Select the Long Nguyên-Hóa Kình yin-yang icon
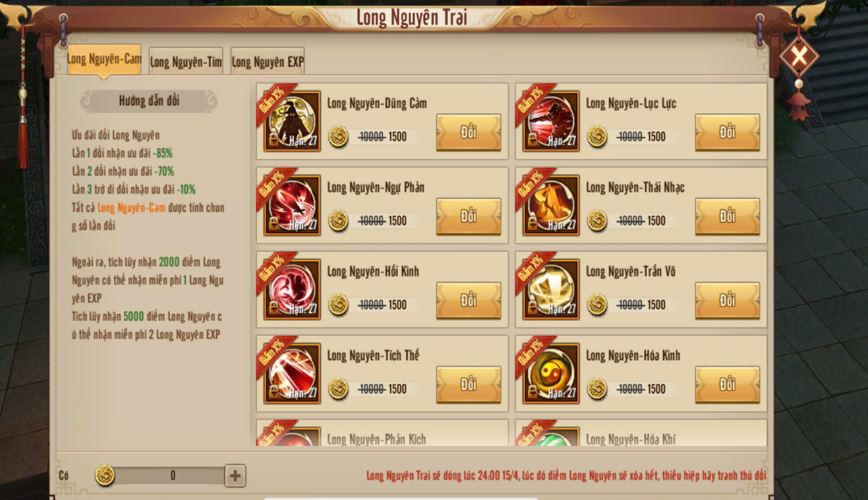Screen dimensions: 868x500 coord(551,374)
